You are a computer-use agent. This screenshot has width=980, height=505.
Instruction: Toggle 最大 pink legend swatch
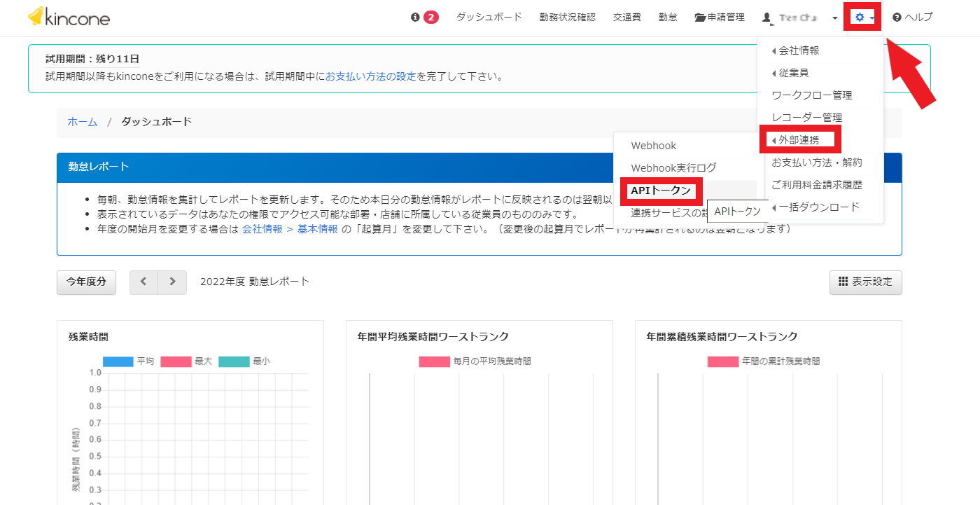(x=176, y=361)
